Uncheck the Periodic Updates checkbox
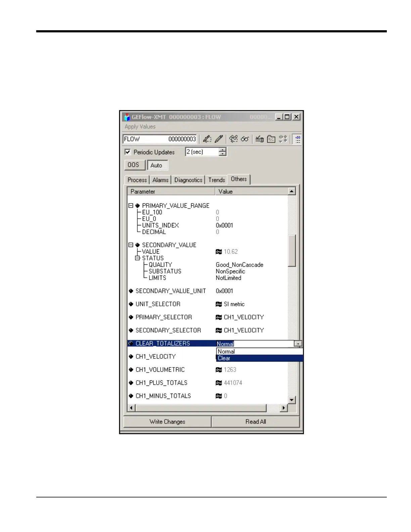411x532 pixels. pyautogui.click(x=128, y=152)
